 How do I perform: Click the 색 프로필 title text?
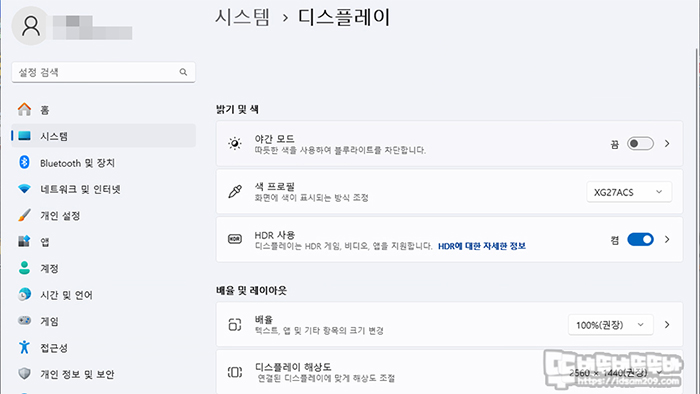pos(275,187)
